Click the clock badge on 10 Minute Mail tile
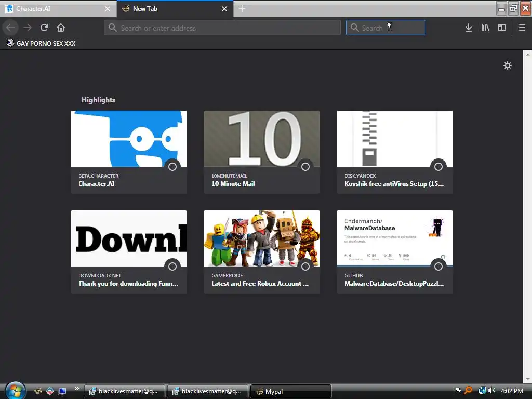 point(305,167)
